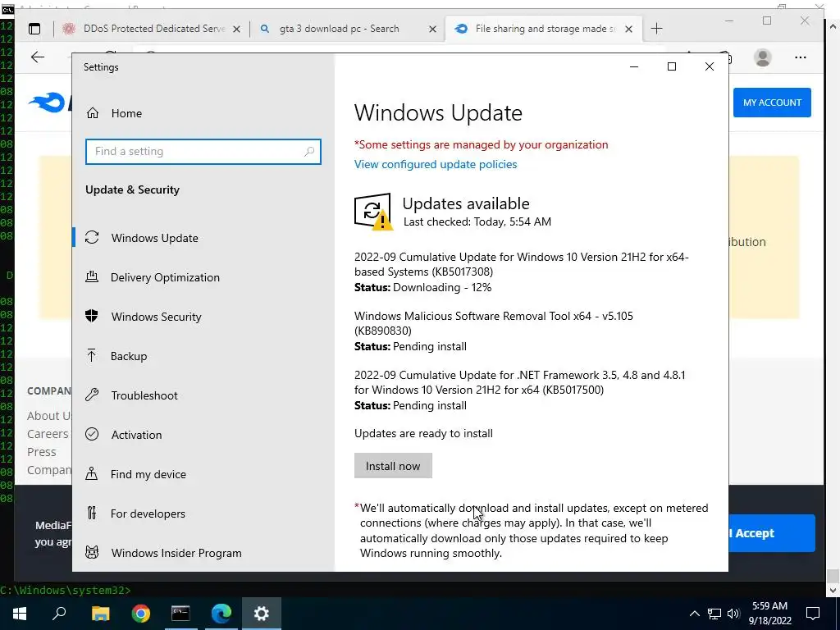Open the clock showing 5:59 AM

point(769,614)
